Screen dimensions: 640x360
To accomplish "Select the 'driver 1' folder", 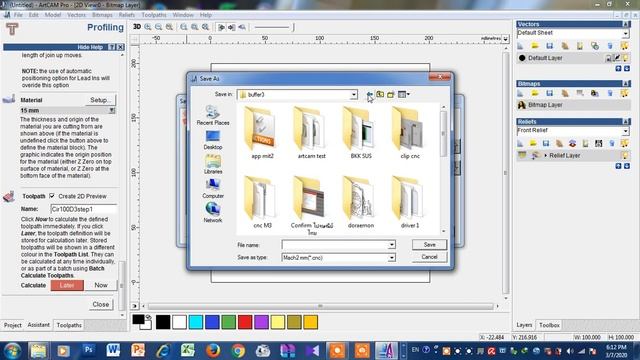I will [410, 202].
